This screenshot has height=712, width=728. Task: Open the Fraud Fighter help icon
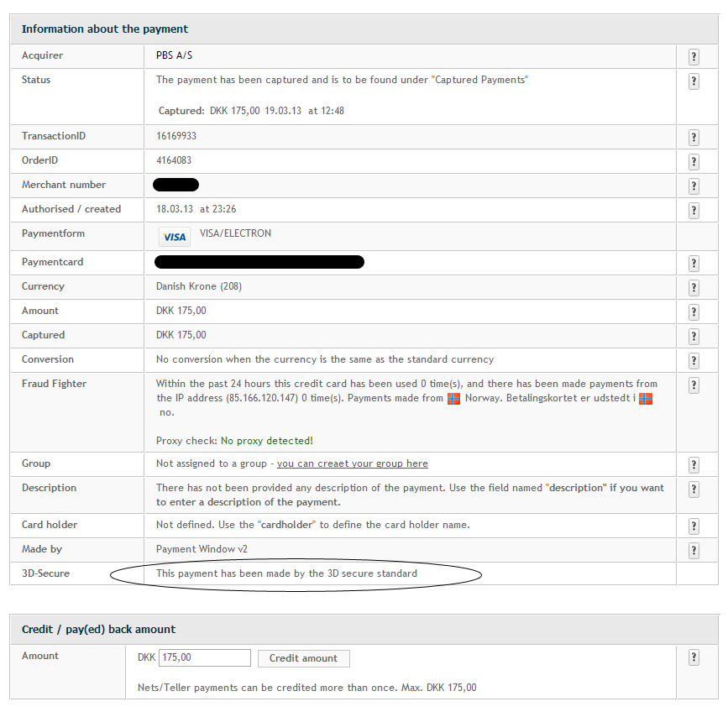coord(694,385)
